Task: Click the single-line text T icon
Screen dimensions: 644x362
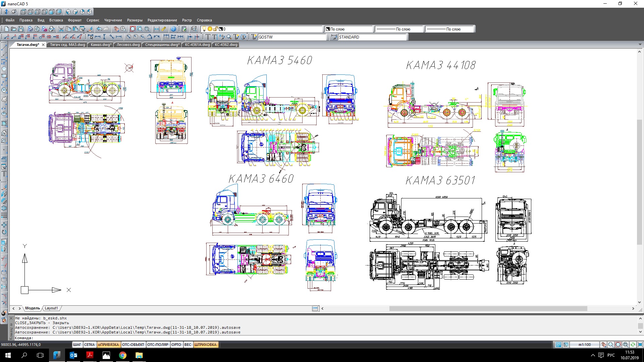Action: click(x=208, y=37)
